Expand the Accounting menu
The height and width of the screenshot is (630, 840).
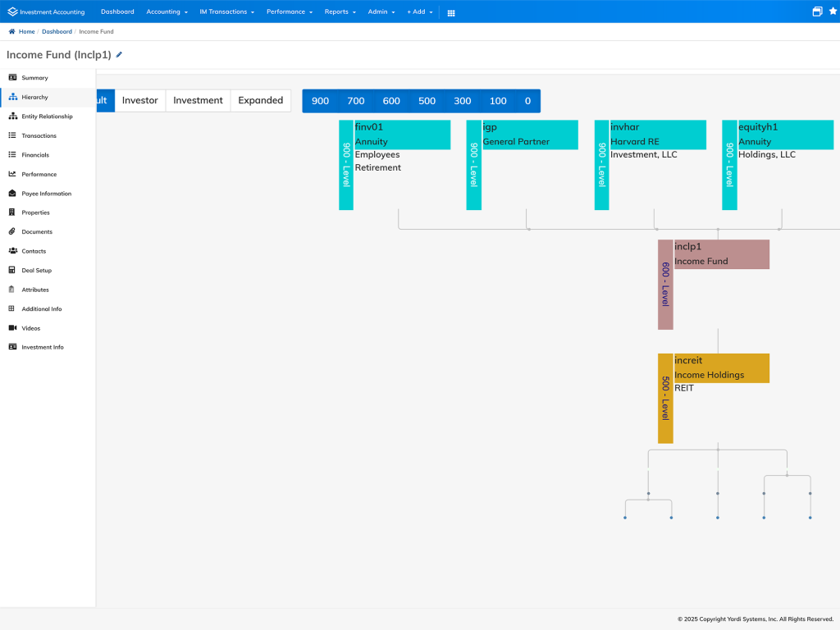(167, 11)
